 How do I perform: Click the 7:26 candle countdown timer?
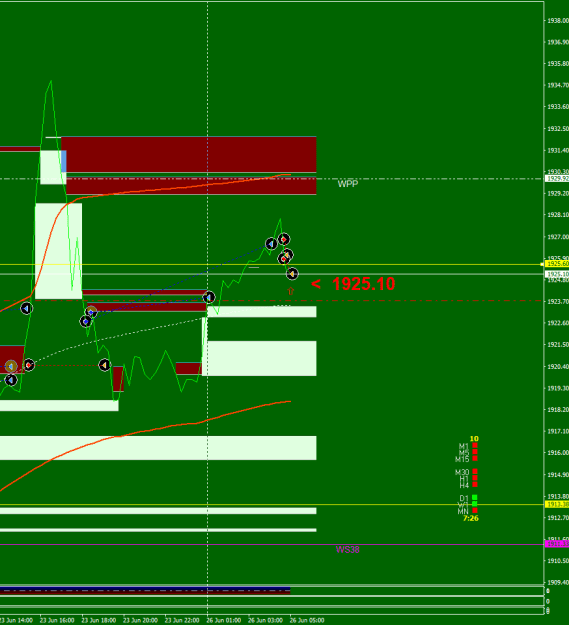coord(471,518)
